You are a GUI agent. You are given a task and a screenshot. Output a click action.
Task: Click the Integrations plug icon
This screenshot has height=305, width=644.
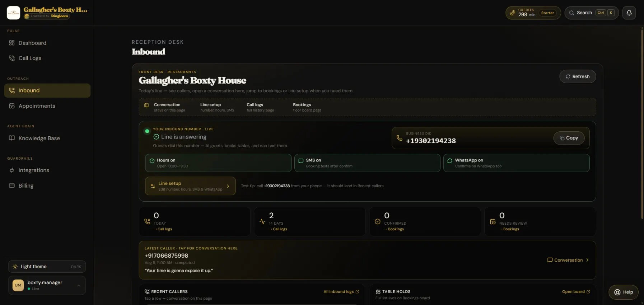12,170
